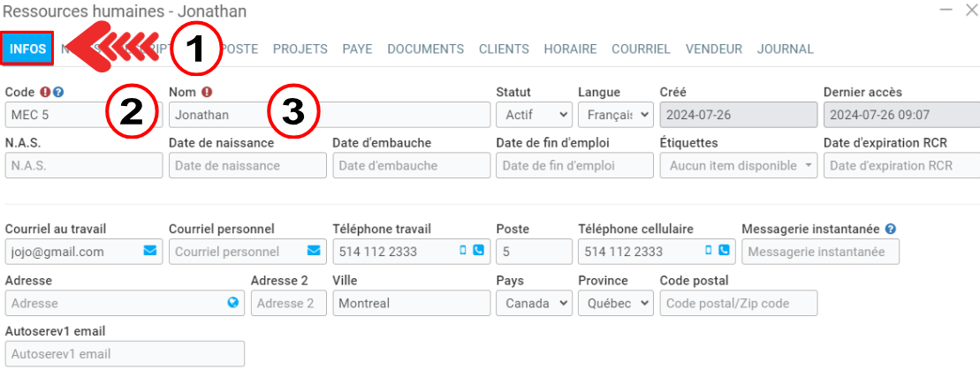Open the HORAIRE tab
Image resolution: width=980 pixels, height=370 pixels.
(x=570, y=49)
